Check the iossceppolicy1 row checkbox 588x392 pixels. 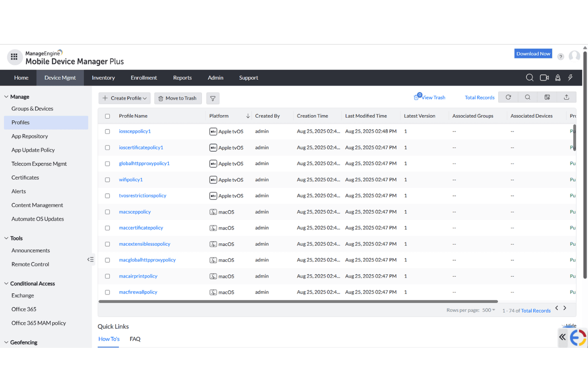[107, 131]
